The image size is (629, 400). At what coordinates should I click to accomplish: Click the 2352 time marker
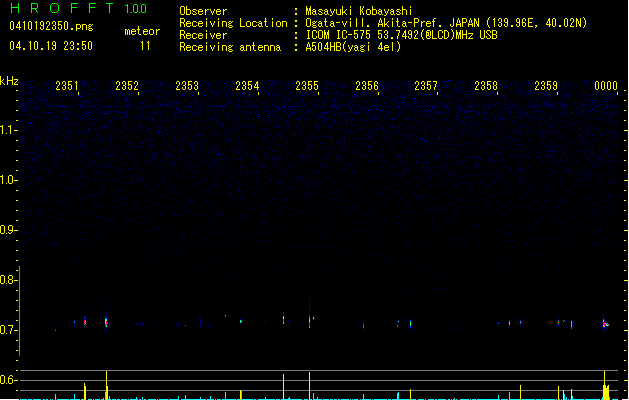127,86
